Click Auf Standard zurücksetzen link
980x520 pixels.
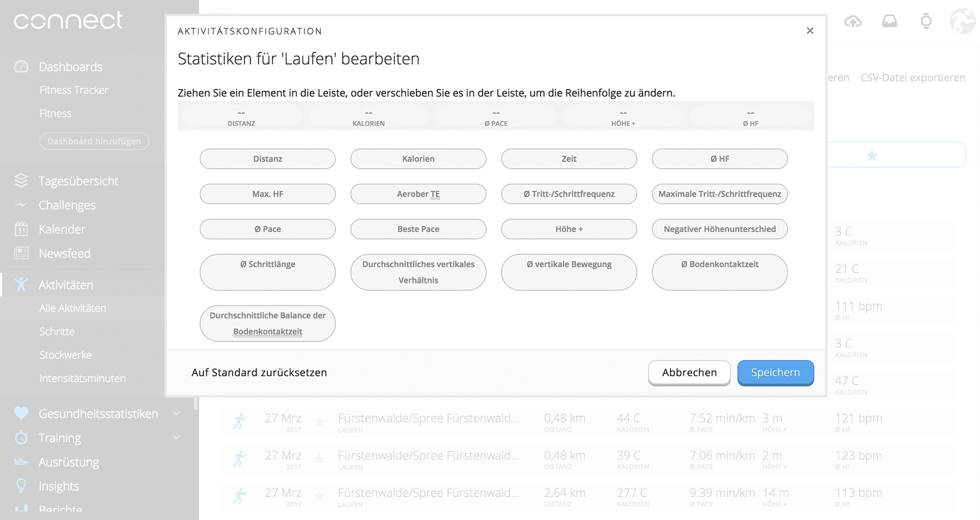[259, 372]
